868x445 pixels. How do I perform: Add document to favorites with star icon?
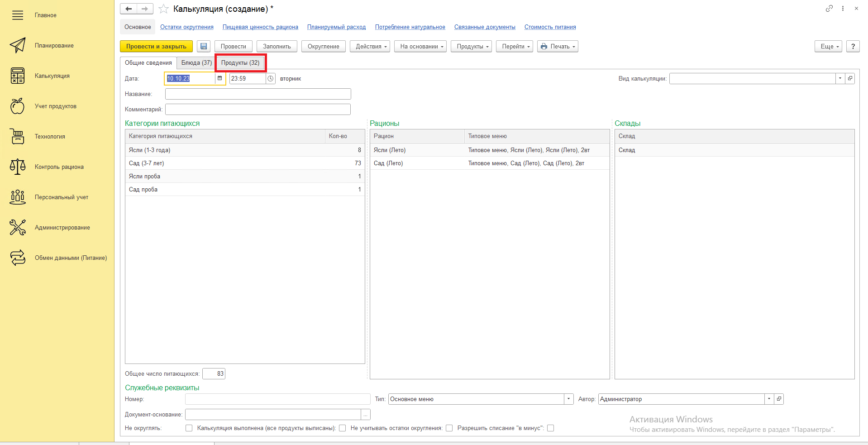164,9
